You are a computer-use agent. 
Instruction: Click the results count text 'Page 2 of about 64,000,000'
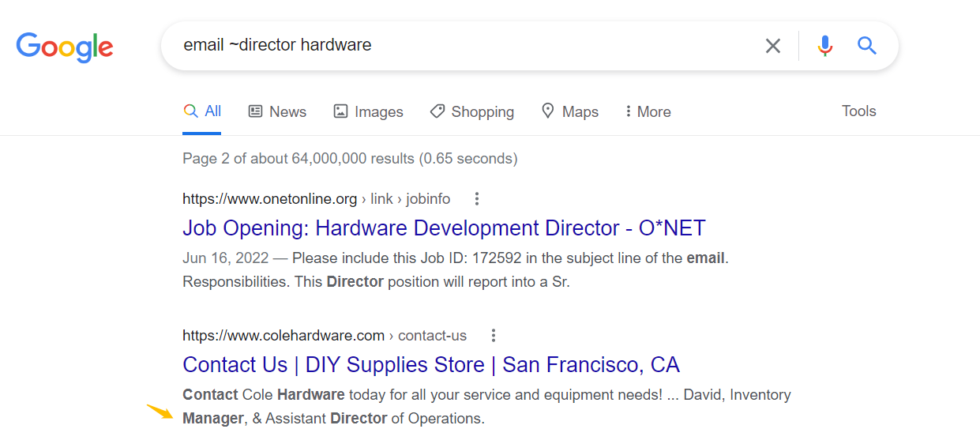click(x=350, y=159)
